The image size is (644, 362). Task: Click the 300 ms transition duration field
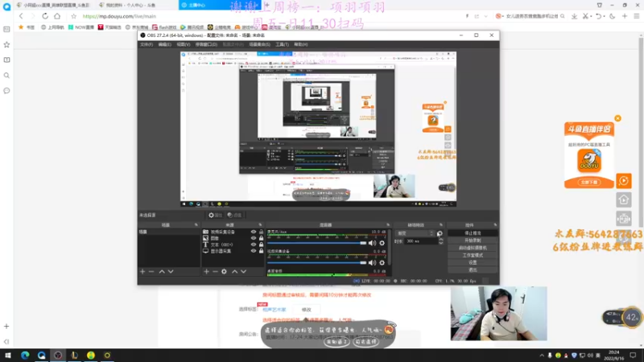click(421, 241)
